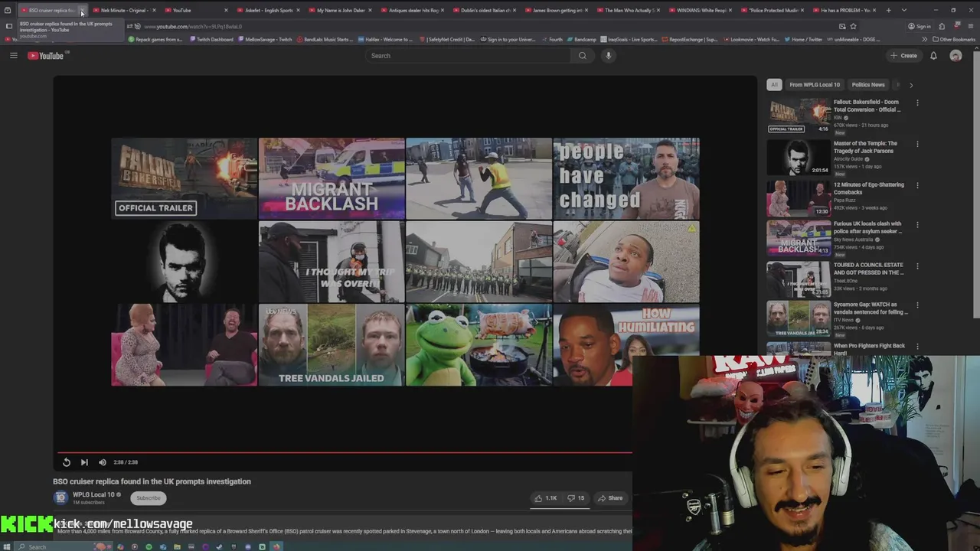This screenshot has width=980, height=551.
Task: Switch to WINDIANS: White People tab
Action: point(700,10)
